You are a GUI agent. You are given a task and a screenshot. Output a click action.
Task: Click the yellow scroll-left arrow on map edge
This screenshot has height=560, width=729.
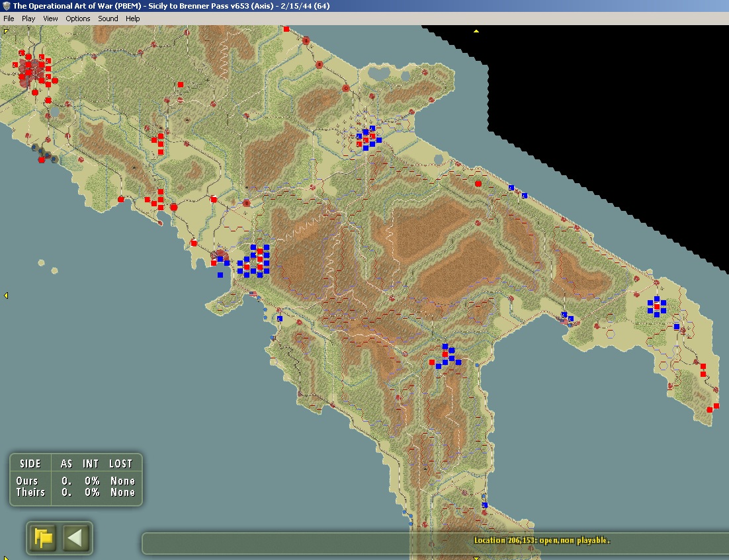6,295
